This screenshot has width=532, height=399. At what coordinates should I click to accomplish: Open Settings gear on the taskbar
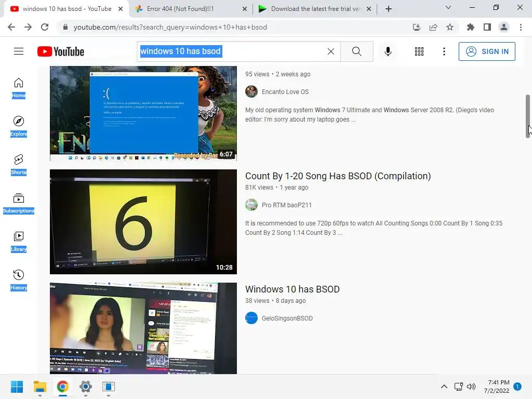(86, 387)
